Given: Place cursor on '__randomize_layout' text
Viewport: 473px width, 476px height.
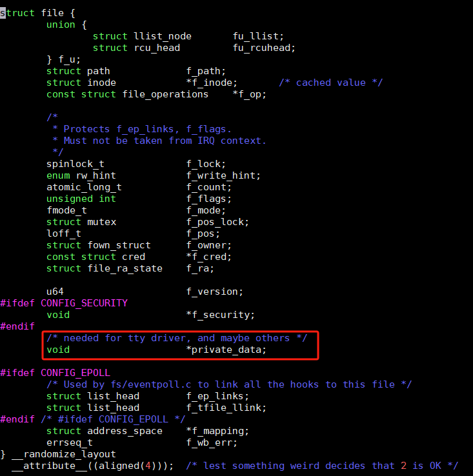Looking at the screenshot, I should (63, 455).
